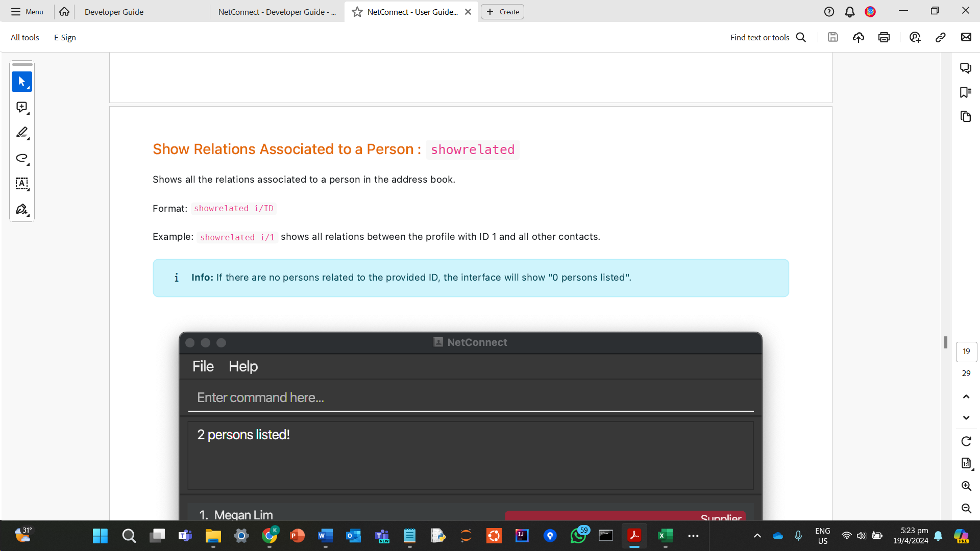Pick the freehand draw lasso tool
The image size is (980, 551).
[x=21, y=158]
